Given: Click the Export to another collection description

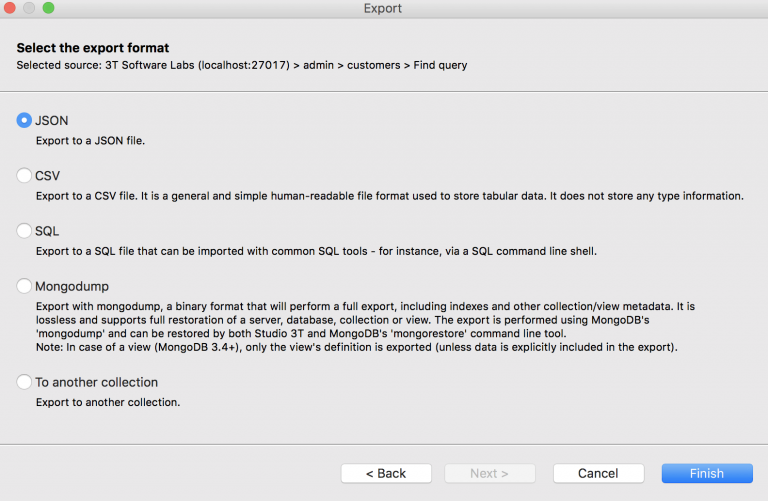Looking at the screenshot, I should point(108,403).
